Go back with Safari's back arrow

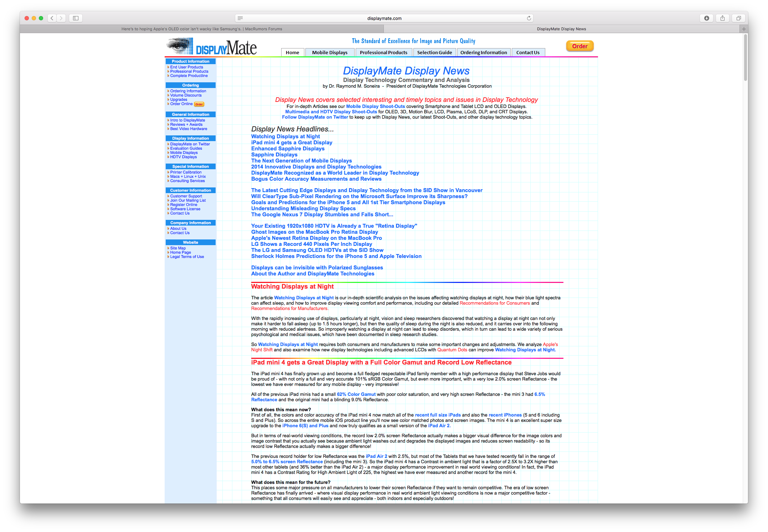pyautogui.click(x=52, y=18)
